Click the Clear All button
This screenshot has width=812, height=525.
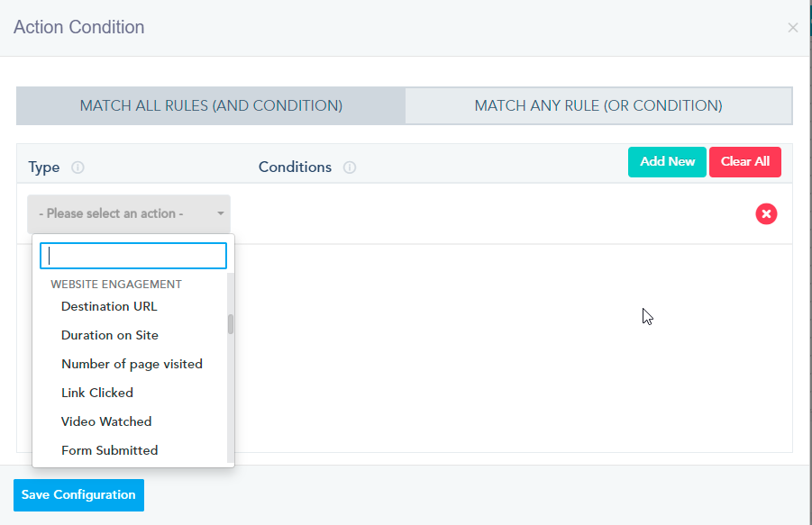(x=744, y=162)
